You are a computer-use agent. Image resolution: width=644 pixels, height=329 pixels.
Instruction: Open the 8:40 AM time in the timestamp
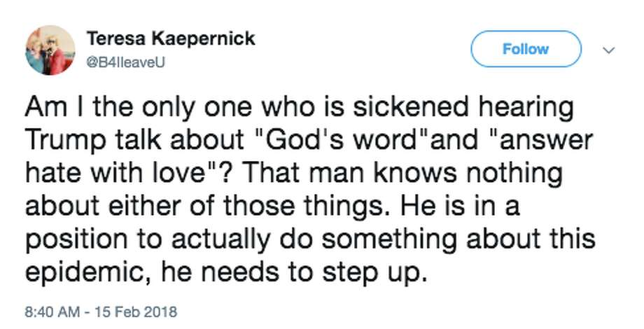tap(52, 311)
